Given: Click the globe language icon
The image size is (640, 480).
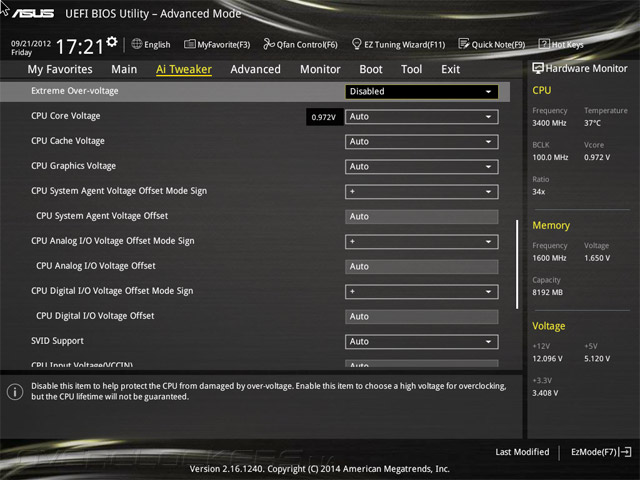Looking at the screenshot, I should pyautogui.click(x=137, y=44).
